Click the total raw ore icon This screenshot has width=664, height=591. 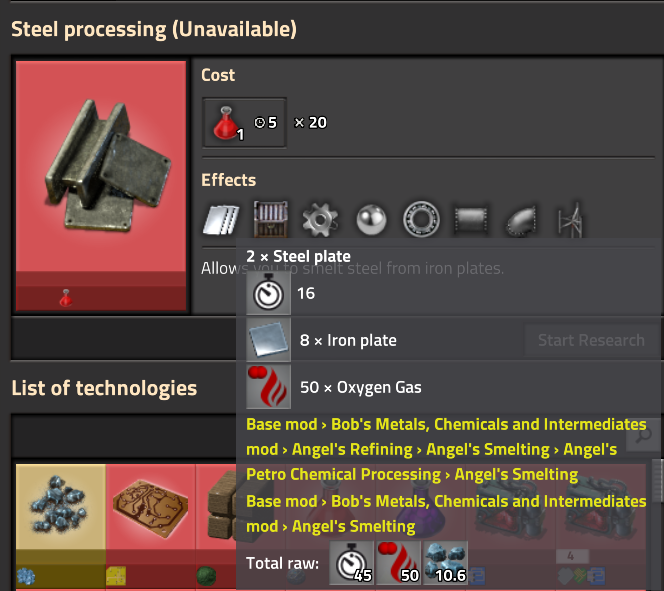445,563
